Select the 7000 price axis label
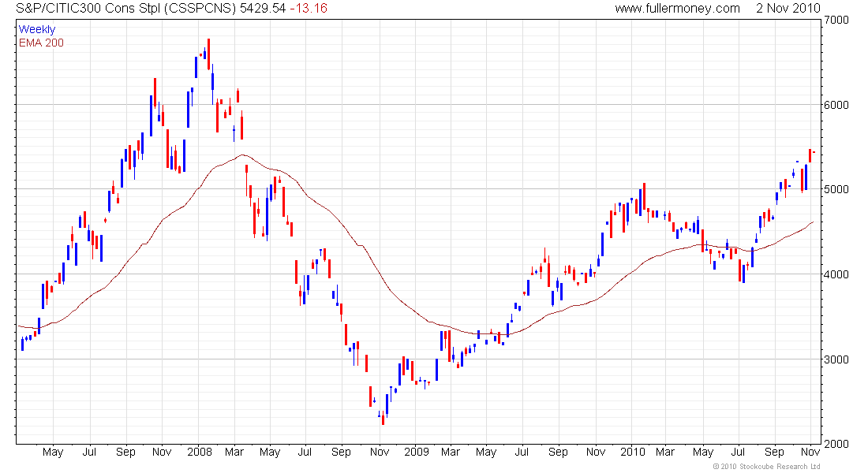Viewport: 868px width, 473px height. point(836,20)
